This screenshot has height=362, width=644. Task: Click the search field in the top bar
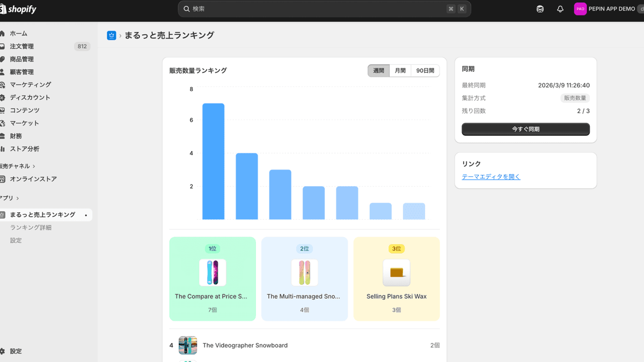point(324,9)
